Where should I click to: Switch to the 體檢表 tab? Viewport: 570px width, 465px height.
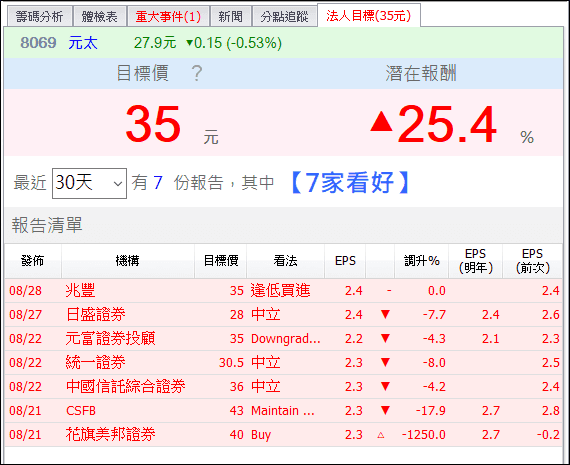point(100,17)
